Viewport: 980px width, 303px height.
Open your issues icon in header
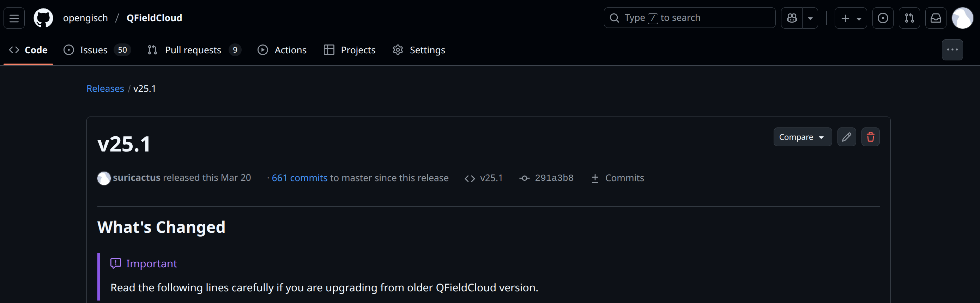coord(883,18)
